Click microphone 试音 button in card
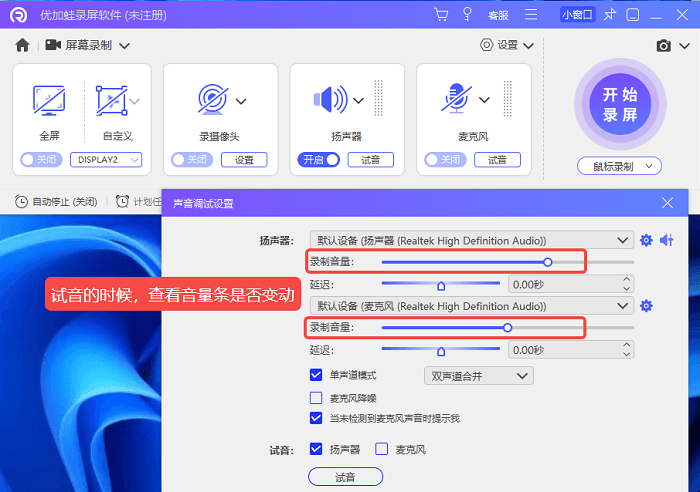 tap(497, 159)
